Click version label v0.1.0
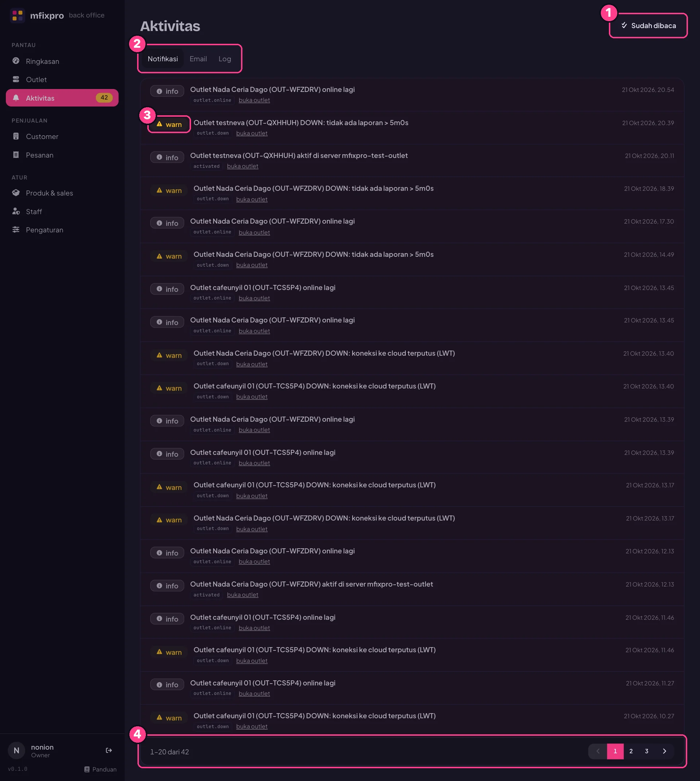The height and width of the screenshot is (781, 700). pyautogui.click(x=18, y=769)
